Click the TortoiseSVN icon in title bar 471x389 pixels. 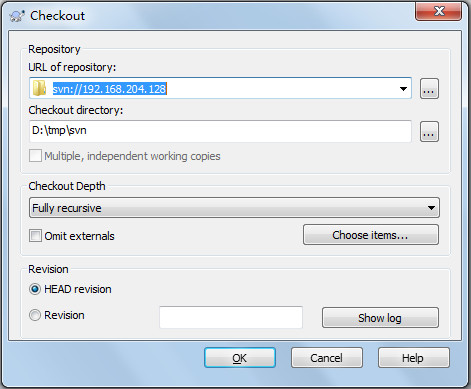17,16
